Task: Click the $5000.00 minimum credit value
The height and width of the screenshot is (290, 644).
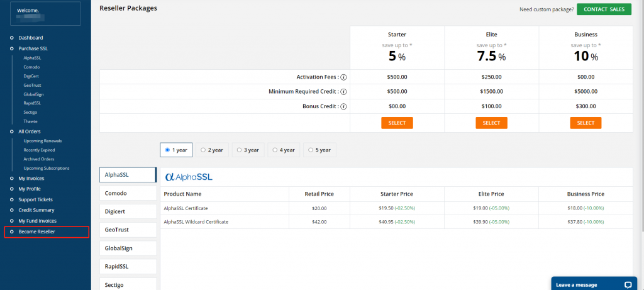Action: click(586, 92)
